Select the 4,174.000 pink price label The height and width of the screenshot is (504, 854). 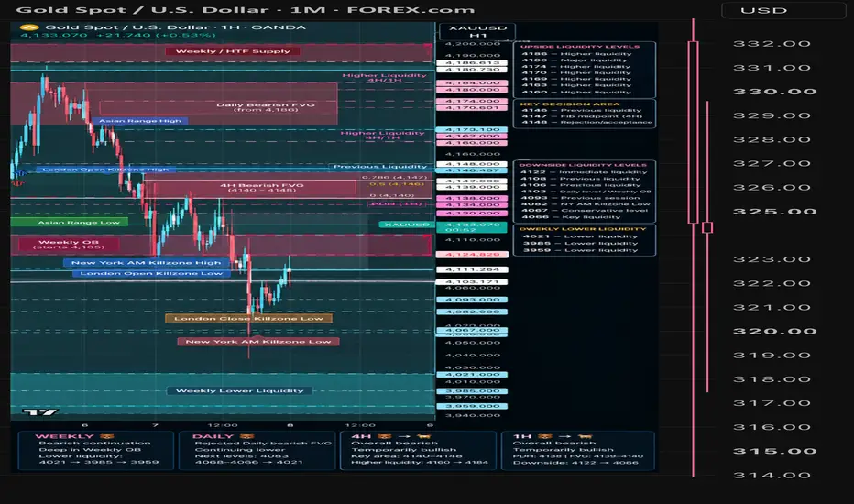(x=472, y=101)
